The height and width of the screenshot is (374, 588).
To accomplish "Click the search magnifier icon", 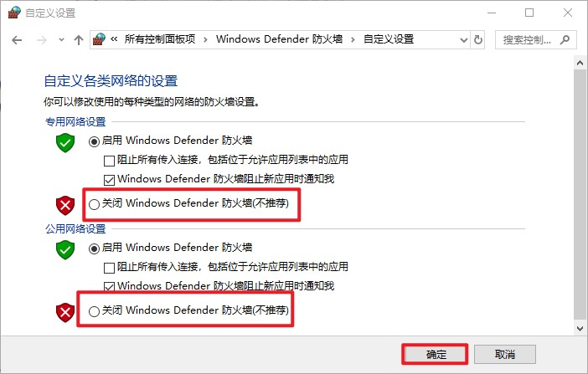I will pyautogui.click(x=565, y=39).
